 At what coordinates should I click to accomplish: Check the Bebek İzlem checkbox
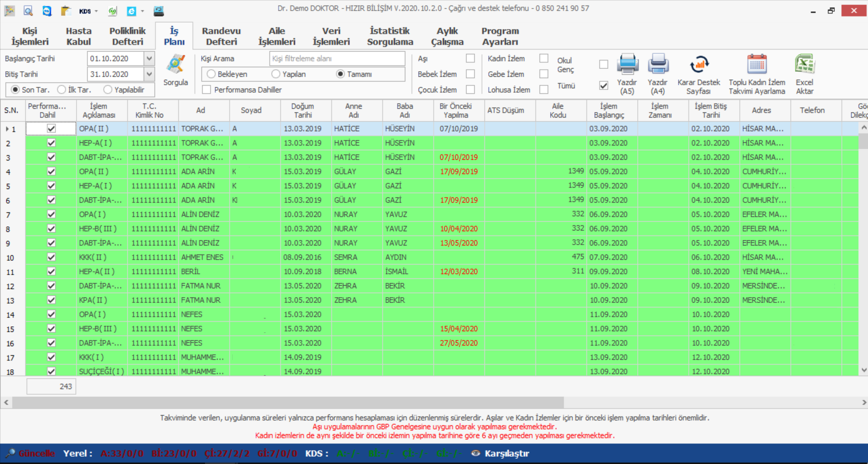tap(470, 74)
